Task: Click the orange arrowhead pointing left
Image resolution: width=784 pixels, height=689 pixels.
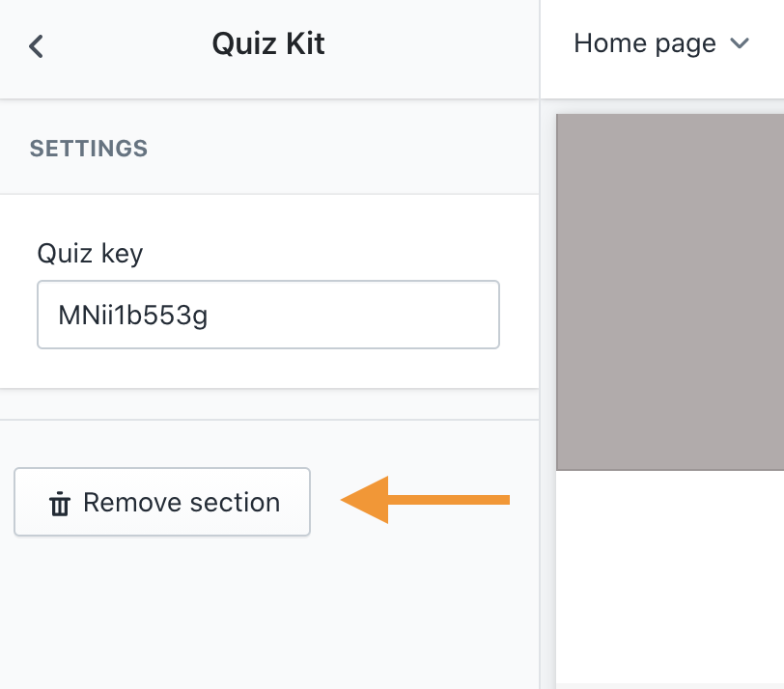Action: pos(366,499)
